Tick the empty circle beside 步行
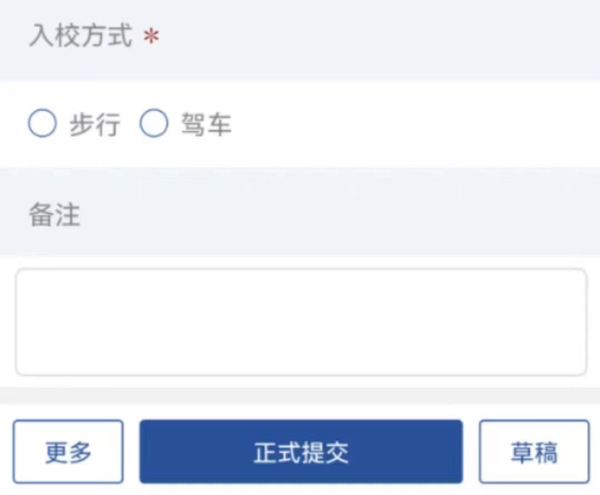 pos(42,125)
